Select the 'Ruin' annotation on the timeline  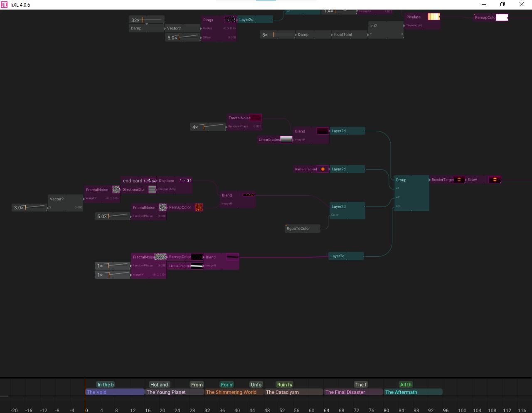point(285,385)
